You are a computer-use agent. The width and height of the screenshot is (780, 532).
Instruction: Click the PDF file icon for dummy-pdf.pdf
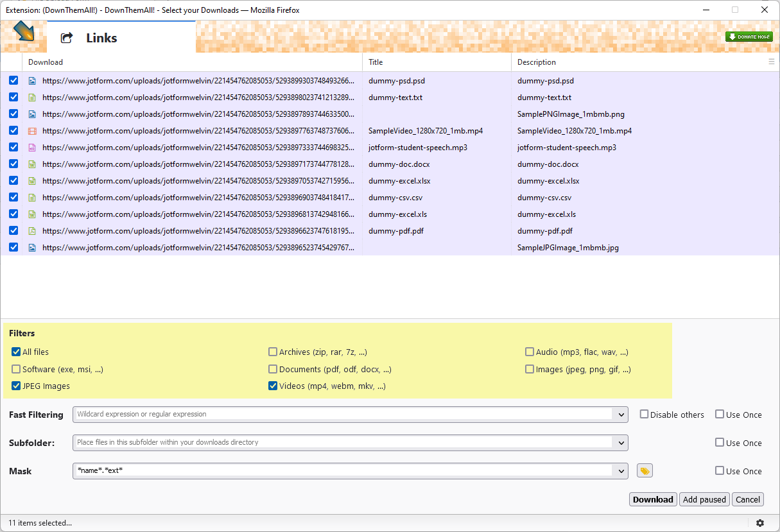coord(32,231)
